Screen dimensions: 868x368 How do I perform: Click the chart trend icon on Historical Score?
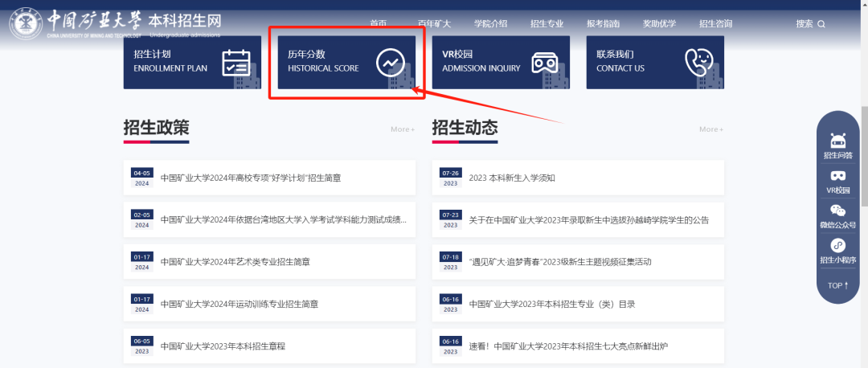point(391,63)
